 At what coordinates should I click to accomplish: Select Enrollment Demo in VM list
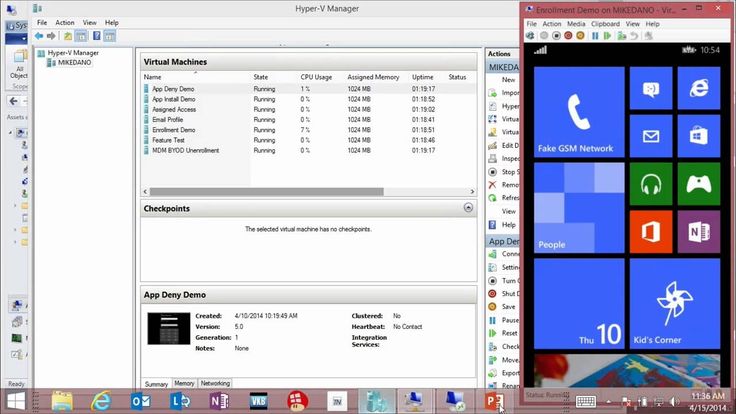pos(174,130)
